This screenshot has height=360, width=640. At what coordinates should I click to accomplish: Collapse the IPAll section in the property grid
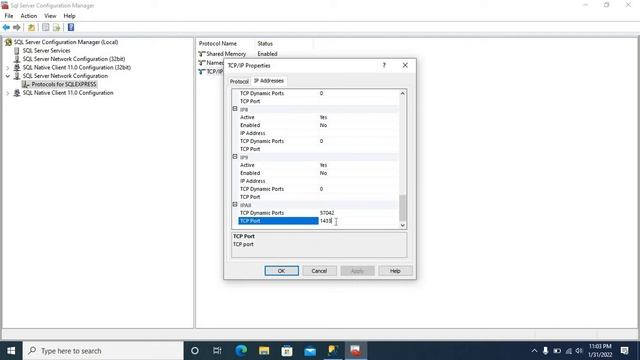(235, 204)
